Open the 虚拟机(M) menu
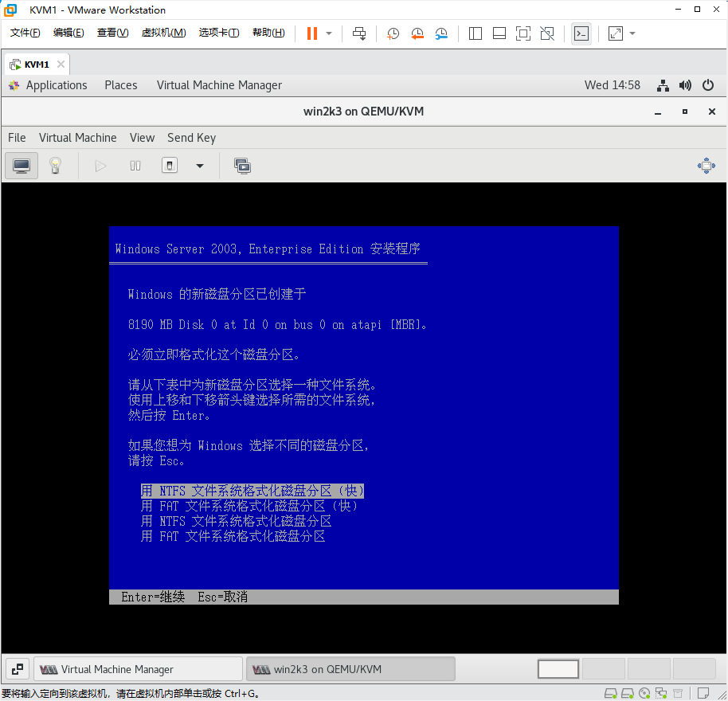 pos(163,33)
